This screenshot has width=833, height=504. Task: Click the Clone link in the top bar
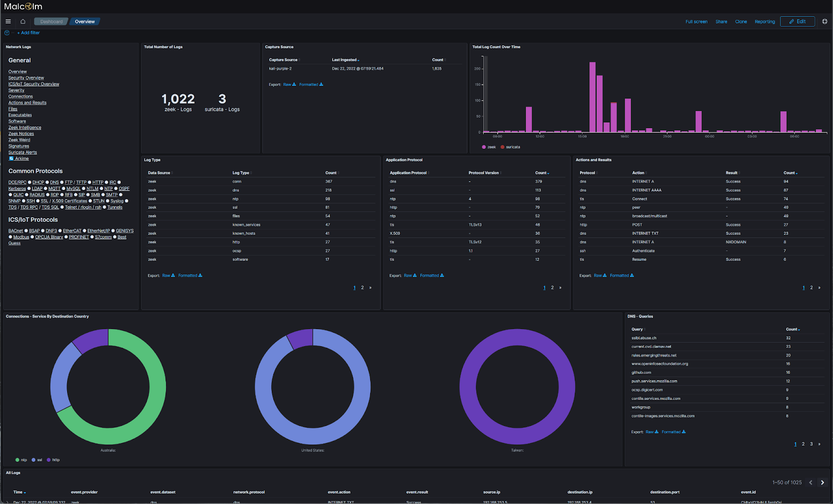point(741,21)
